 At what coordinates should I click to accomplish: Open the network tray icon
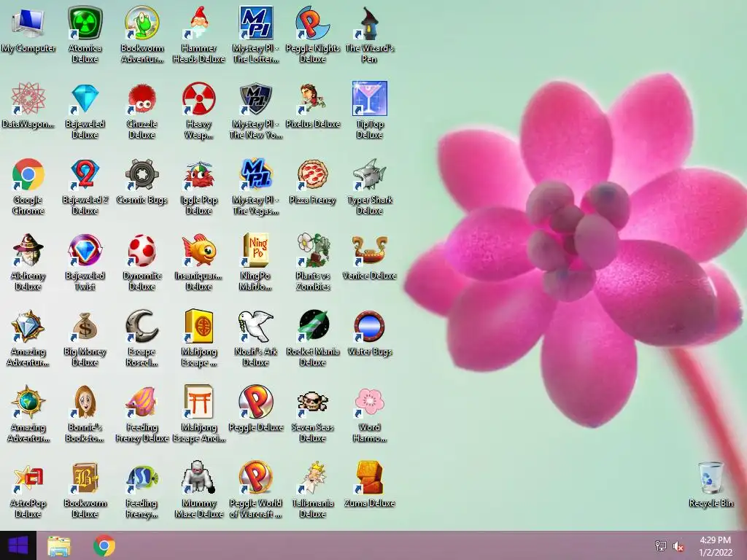(661, 545)
